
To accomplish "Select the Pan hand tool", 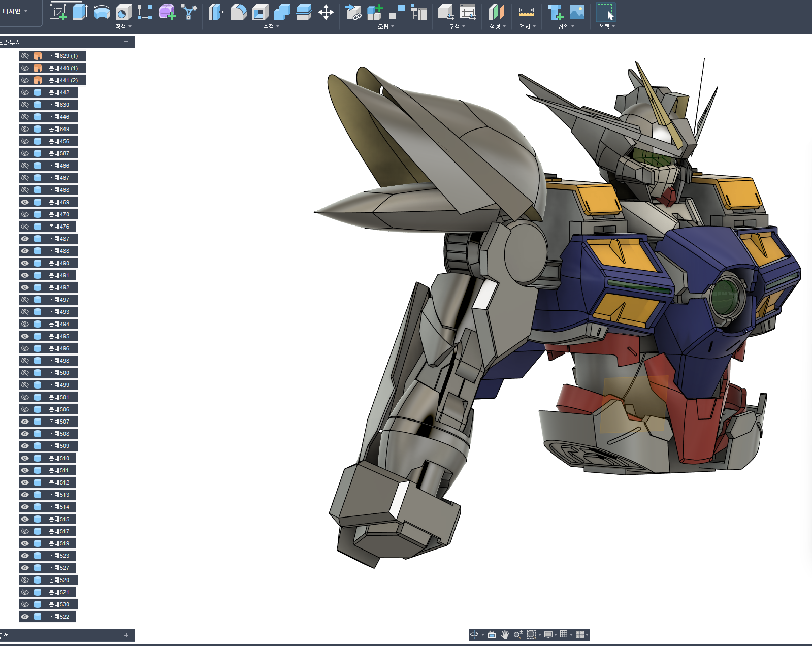I will [x=505, y=634].
